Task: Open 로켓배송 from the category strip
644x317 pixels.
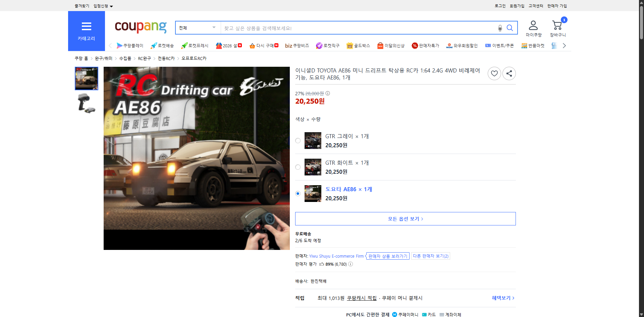Action: (162, 46)
